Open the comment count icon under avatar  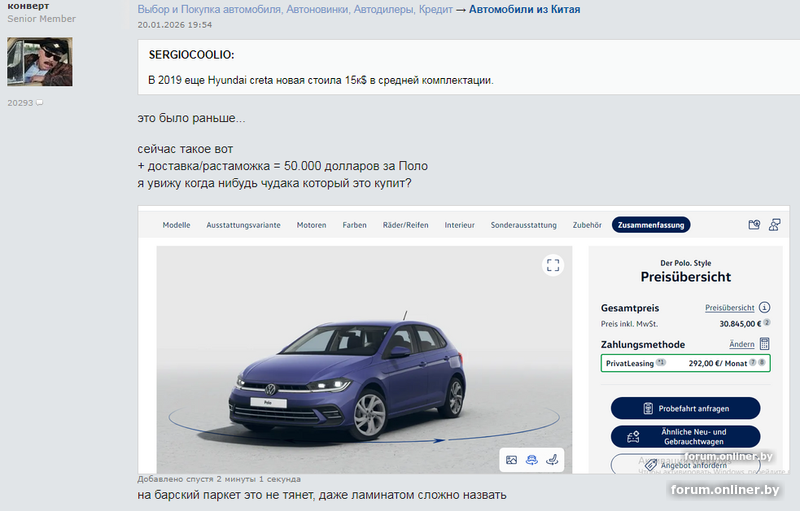tap(39, 103)
